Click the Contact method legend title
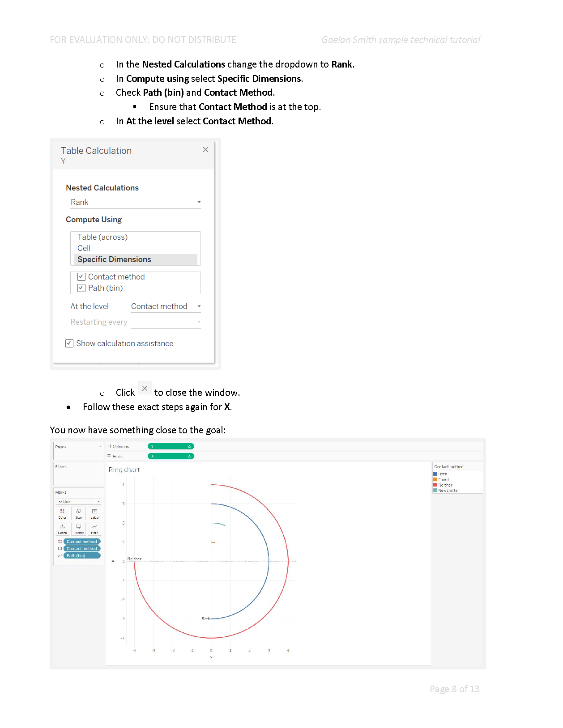The image size is (563, 728). [x=449, y=467]
